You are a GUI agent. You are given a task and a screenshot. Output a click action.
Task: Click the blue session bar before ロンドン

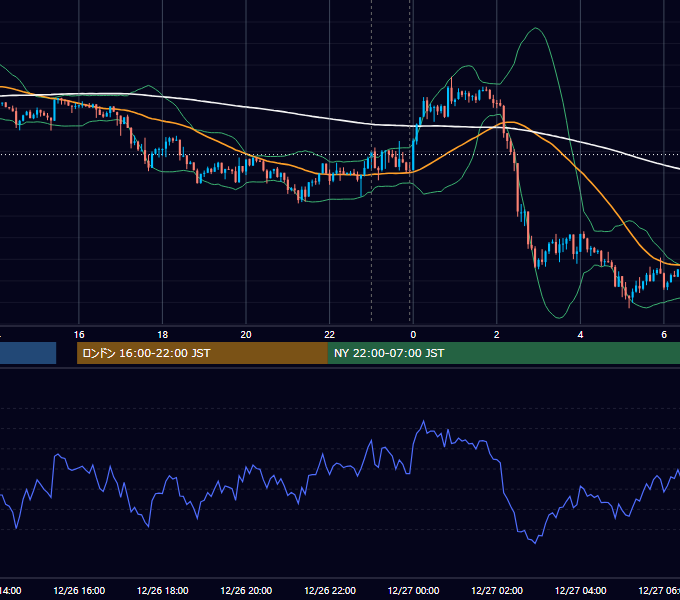tap(28, 353)
